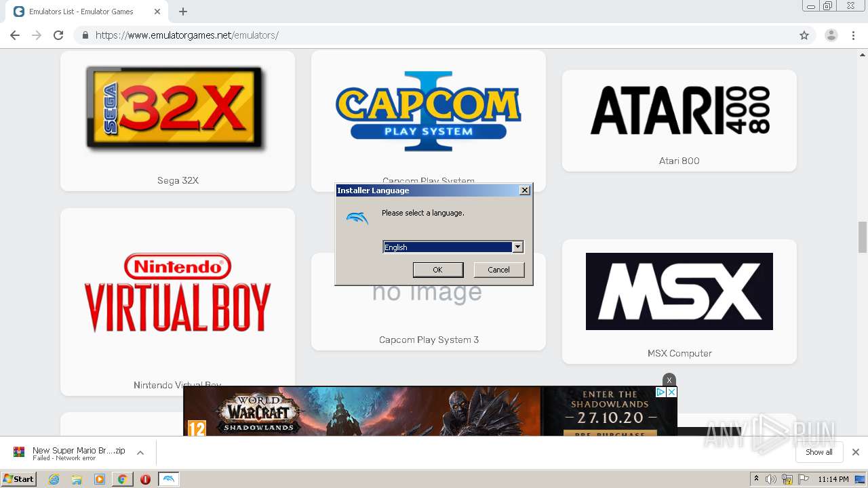Launch Internet Explorer from the taskbar
The image size is (868, 488).
pos(54,479)
